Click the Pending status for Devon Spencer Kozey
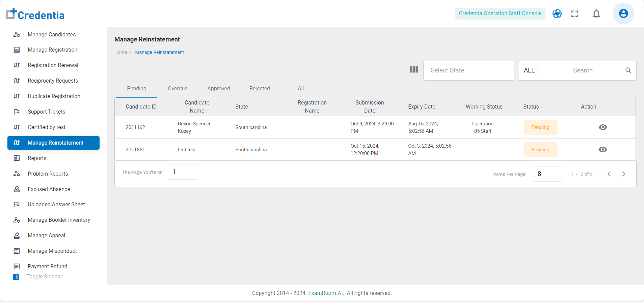644x302 pixels. point(540,127)
